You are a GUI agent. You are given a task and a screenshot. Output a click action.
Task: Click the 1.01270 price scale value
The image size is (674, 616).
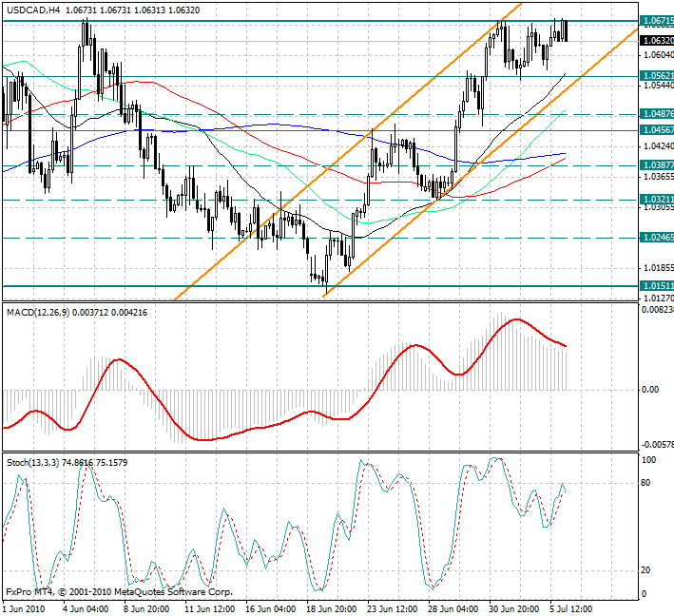[x=658, y=298]
